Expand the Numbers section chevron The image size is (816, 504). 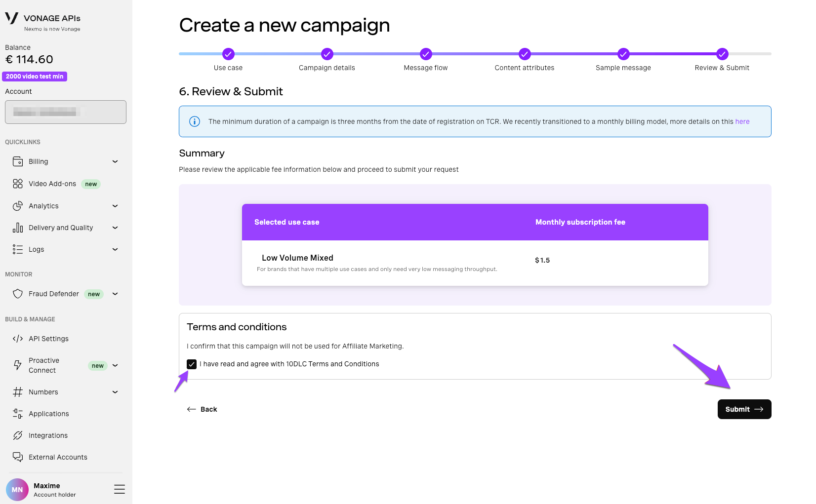[115, 392]
